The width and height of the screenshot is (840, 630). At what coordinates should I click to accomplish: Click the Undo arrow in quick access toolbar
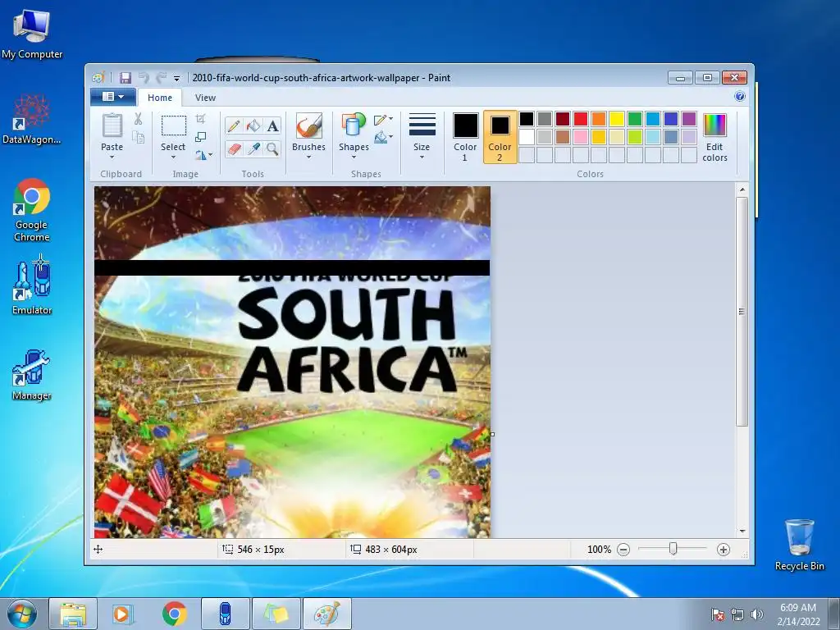coord(144,78)
